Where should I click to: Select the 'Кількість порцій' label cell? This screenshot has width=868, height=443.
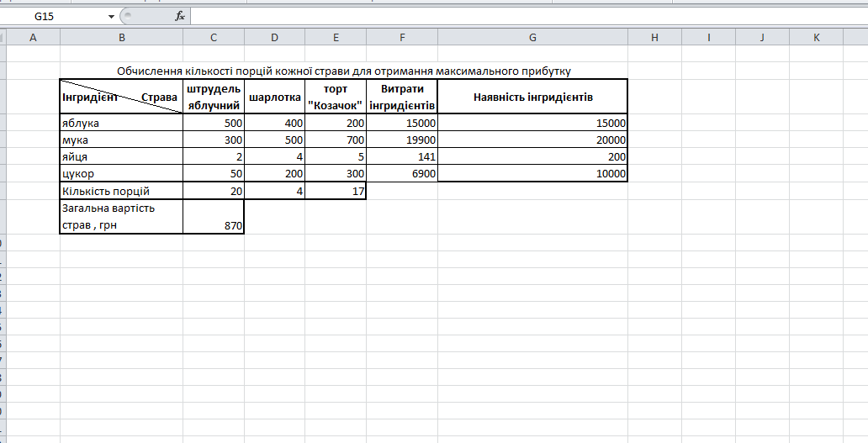(122, 191)
